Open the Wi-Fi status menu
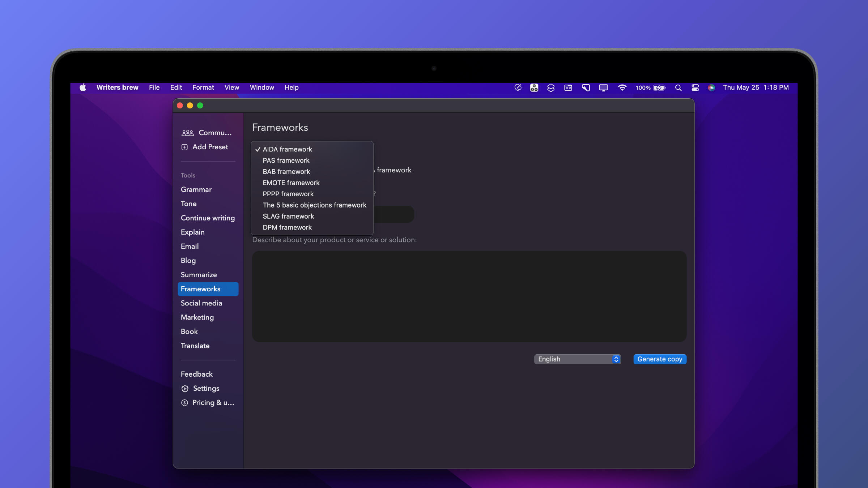Image resolution: width=868 pixels, height=488 pixels. click(622, 88)
